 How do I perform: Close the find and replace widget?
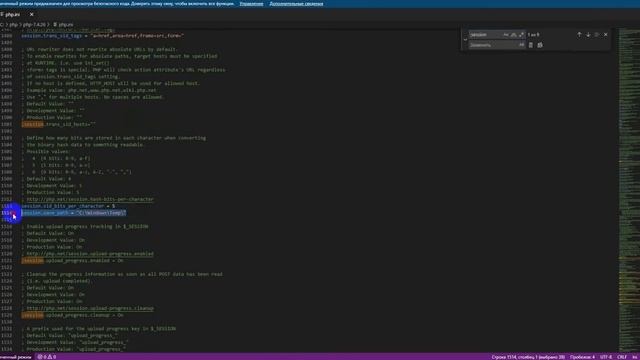point(606,35)
